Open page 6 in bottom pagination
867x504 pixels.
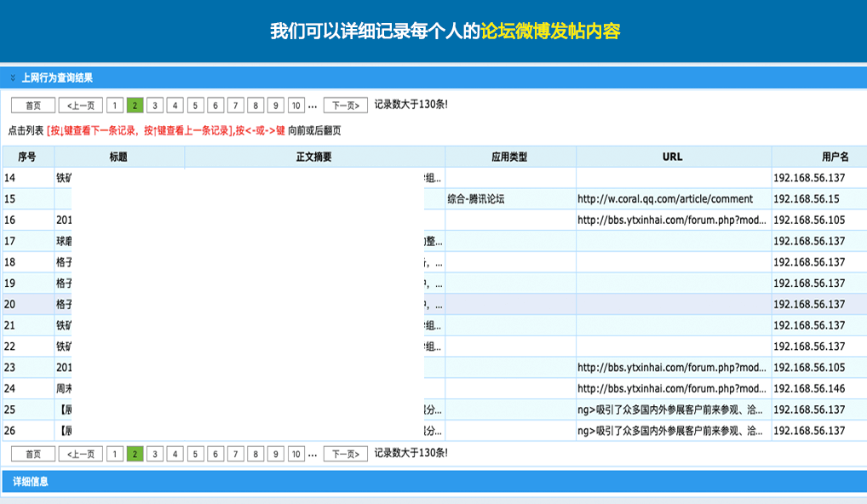pyautogui.click(x=215, y=454)
